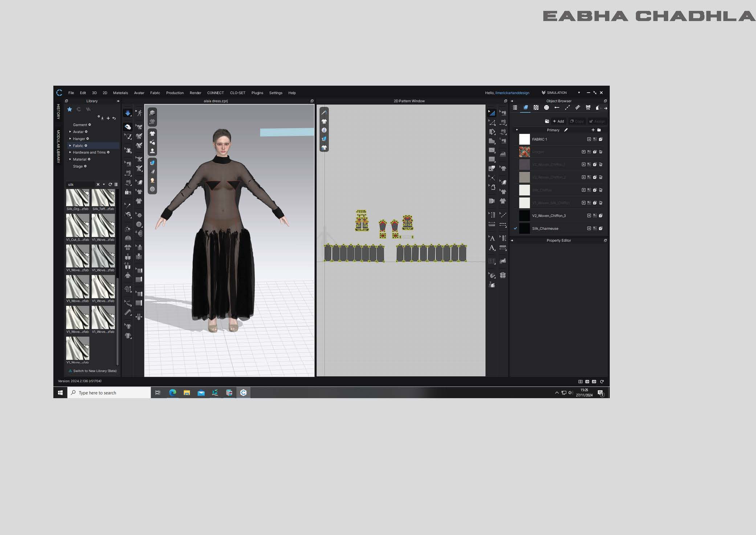This screenshot has width=756, height=535.
Task: Toggle the garment display icon in 3D view
Action: (152, 134)
